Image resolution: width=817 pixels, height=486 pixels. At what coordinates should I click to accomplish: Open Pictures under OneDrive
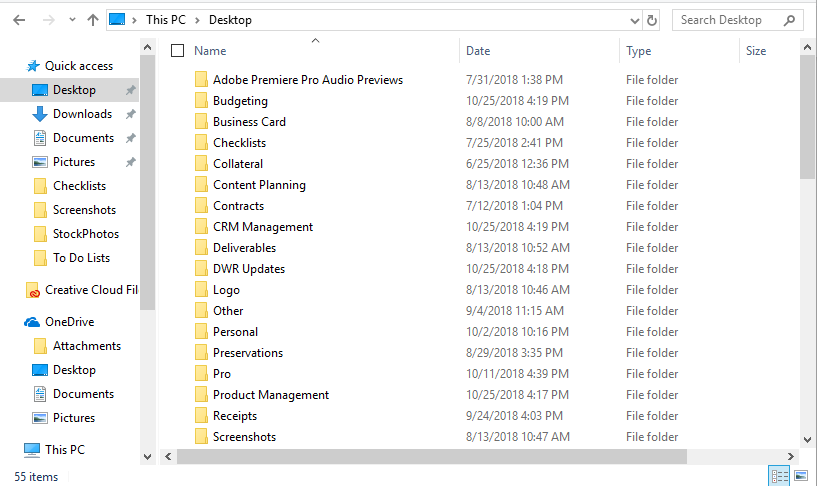(x=74, y=417)
